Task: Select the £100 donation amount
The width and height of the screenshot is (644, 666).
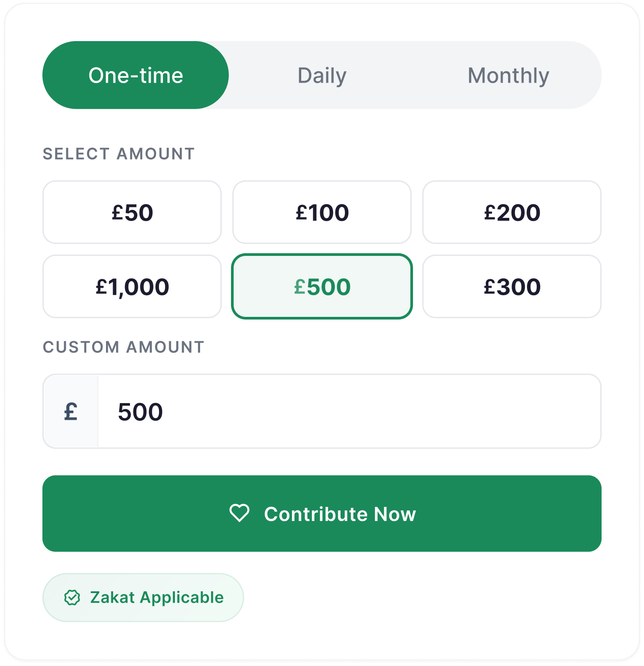Action: click(x=322, y=212)
